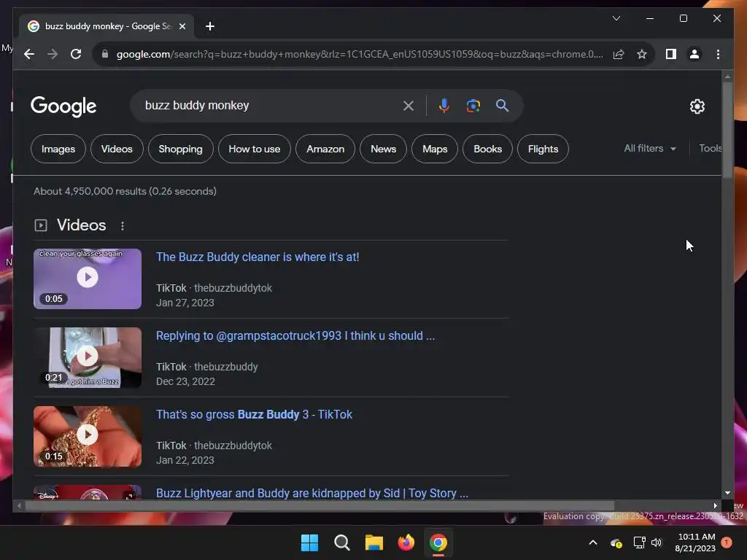Screen dimensions: 747x560
Task: Open taskbar Search
Action: point(342,542)
